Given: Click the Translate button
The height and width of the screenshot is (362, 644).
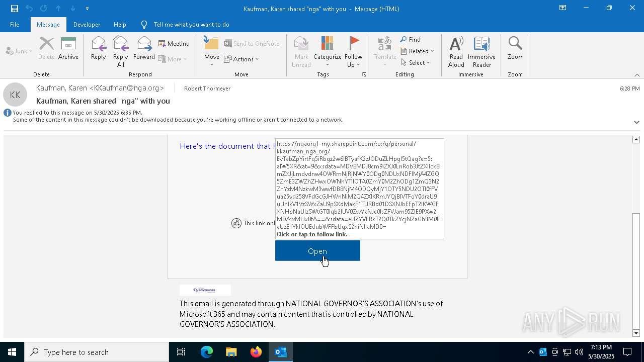Looking at the screenshot, I should point(384,51).
